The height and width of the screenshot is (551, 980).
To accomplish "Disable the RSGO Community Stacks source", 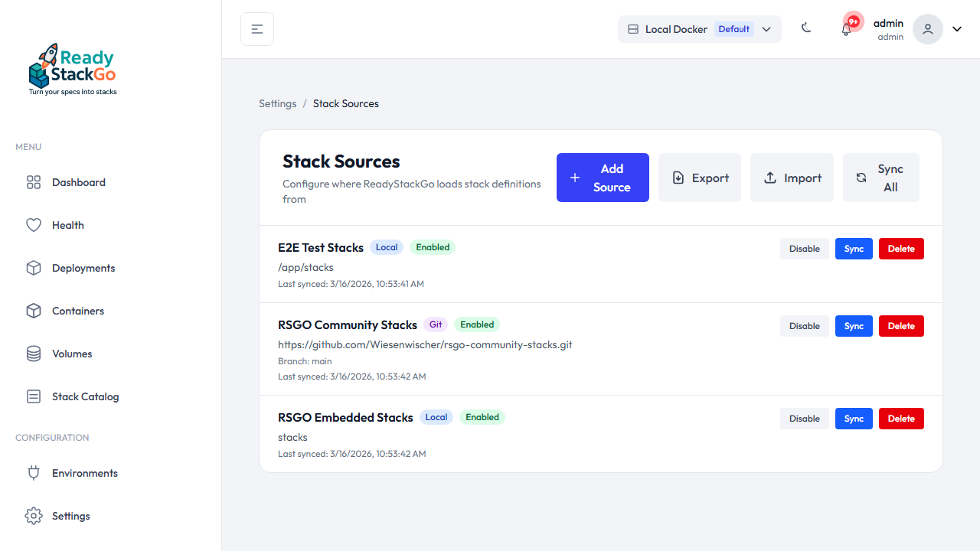I will pyautogui.click(x=804, y=325).
